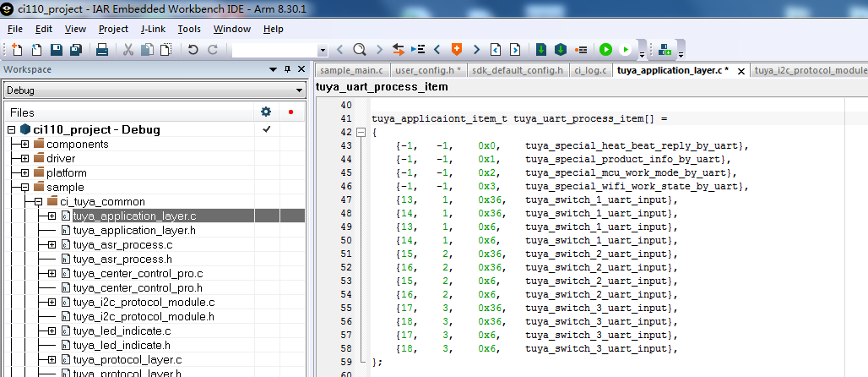The image size is (868, 377).
Task: Pin the Workspace panel
Action: click(x=287, y=69)
